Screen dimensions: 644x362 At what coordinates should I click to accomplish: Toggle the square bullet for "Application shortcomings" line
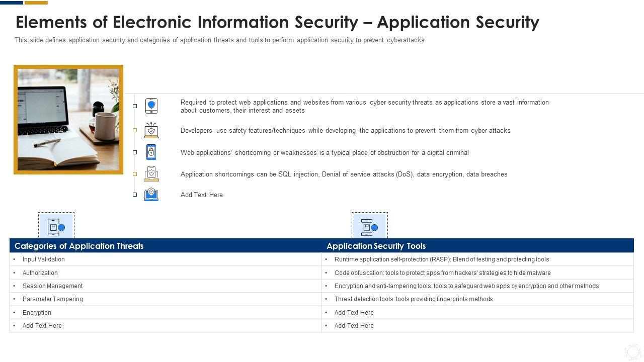pos(135,174)
